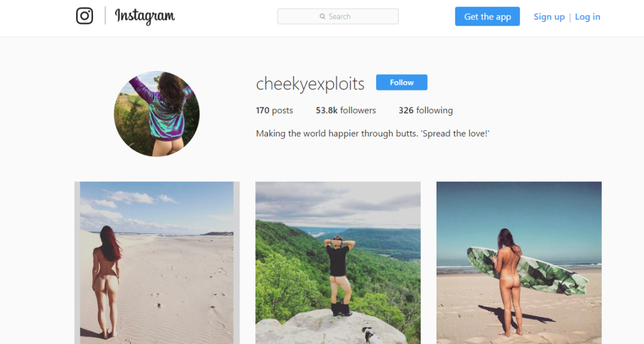
Task: Open the 326 following list
Action: [425, 111]
